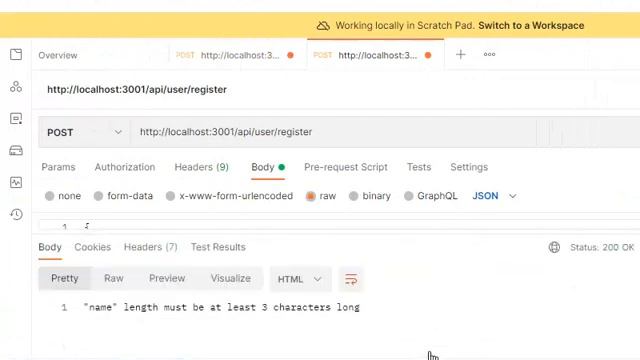This screenshot has height=360, width=640.
Task: Open the response Cookies tab
Action: pyautogui.click(x=93, y=247)
